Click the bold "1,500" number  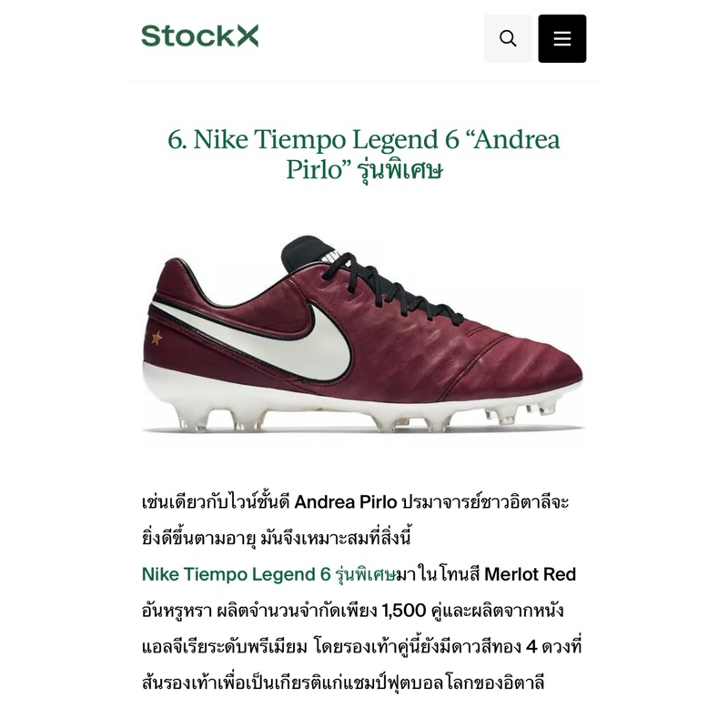404,610
